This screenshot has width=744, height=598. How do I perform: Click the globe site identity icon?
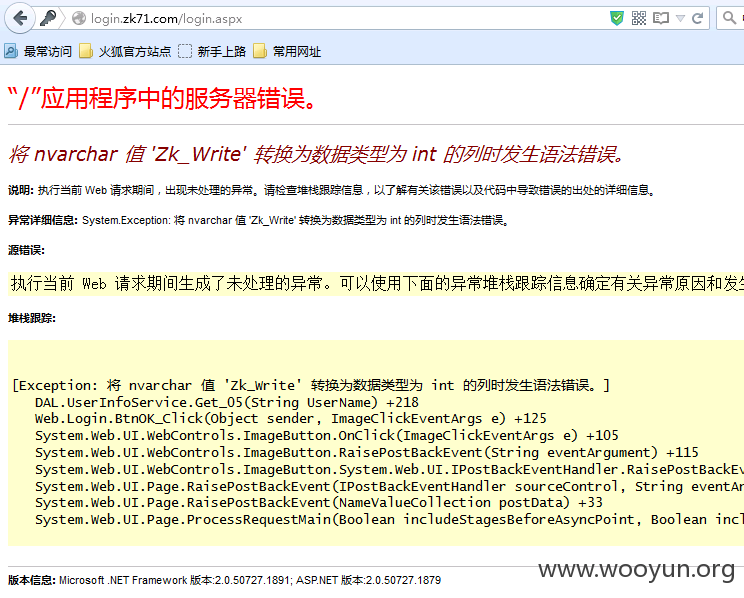[x=79, y=19]
